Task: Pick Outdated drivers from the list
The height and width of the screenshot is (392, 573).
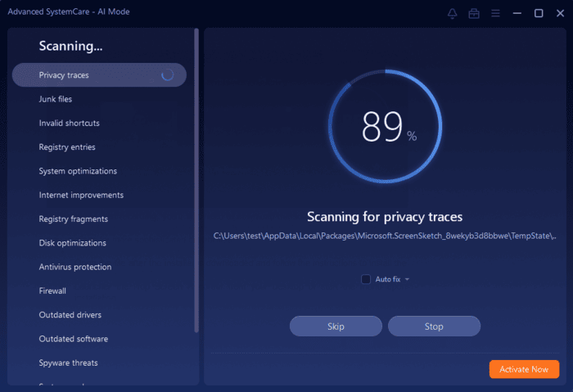Action: pyautogui.click(x=70, y=315)
